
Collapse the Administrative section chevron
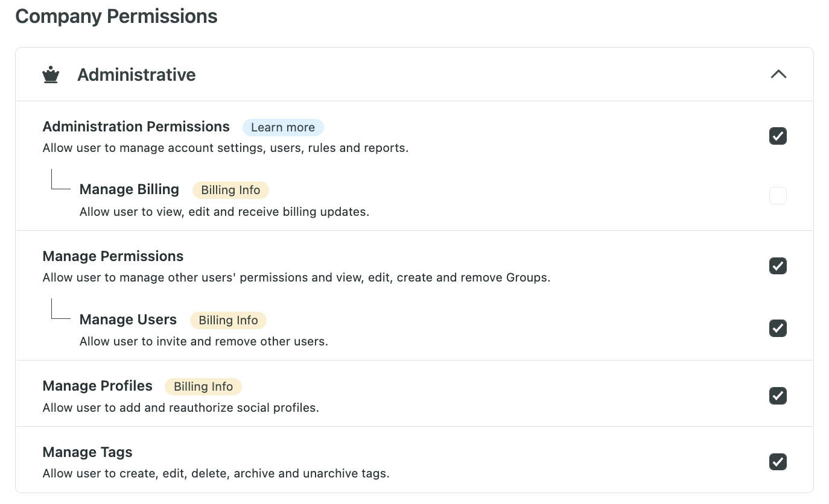(x=778, y=74)
